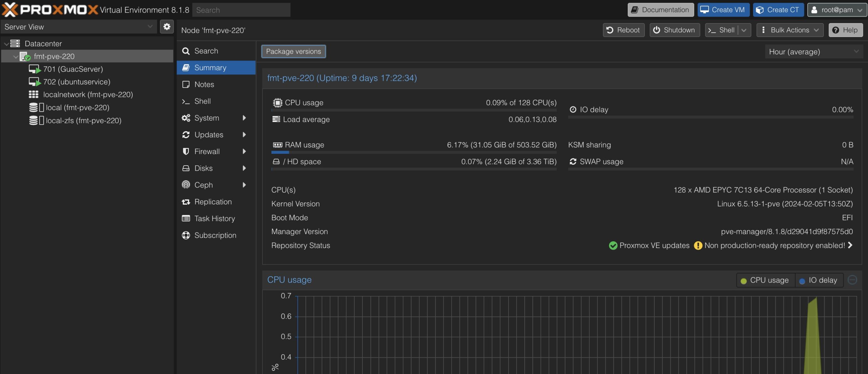Click the Task History list icon

(x=186, y=219)
